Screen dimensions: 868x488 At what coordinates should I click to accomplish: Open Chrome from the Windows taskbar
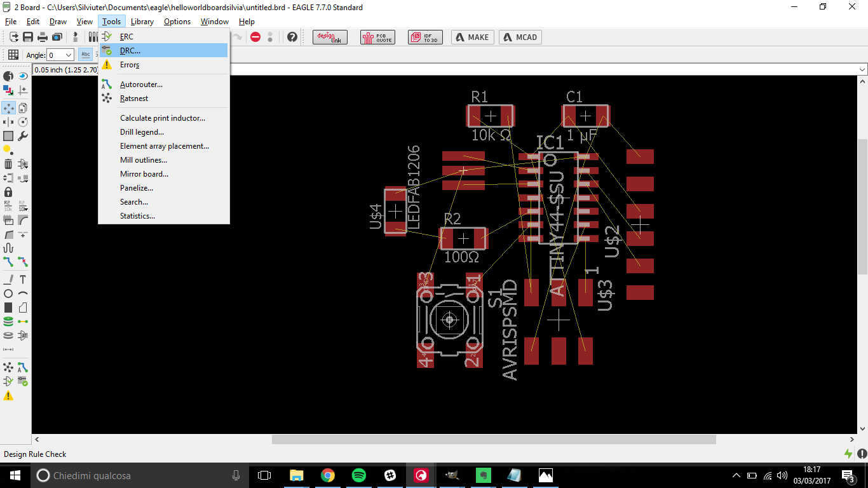pos(327,475)
